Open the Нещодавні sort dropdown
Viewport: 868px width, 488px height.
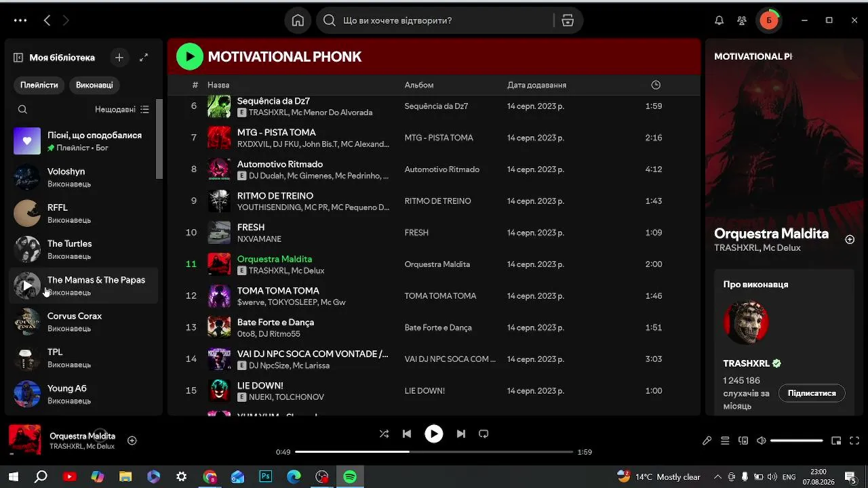[x=122, y=109]
